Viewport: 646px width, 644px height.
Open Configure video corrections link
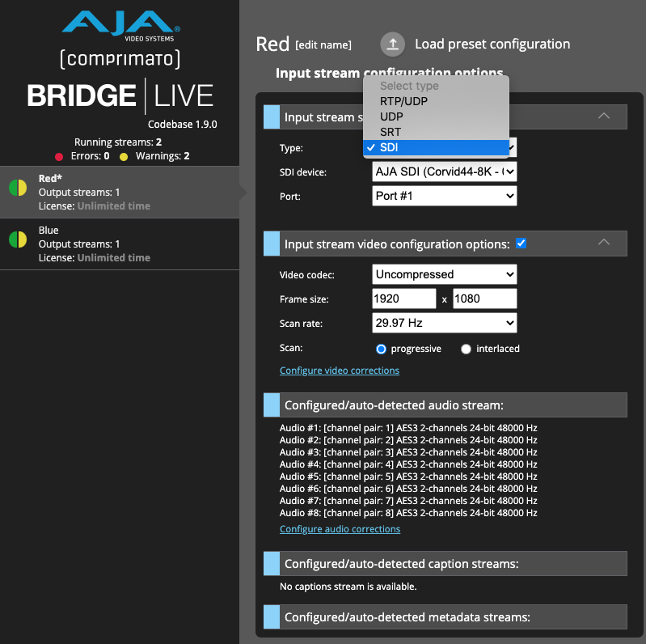[x=340, y=371]
